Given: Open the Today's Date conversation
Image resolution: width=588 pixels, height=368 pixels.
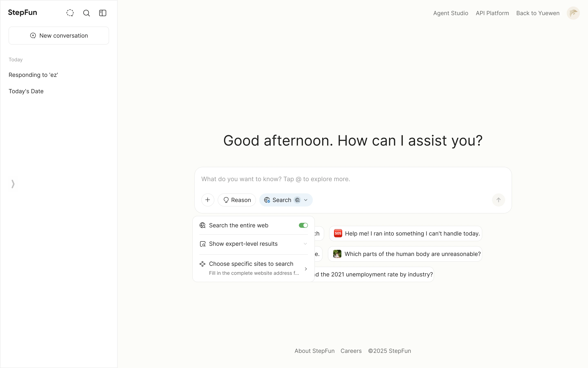Looking at the screenshot, I should coord(26,91).
